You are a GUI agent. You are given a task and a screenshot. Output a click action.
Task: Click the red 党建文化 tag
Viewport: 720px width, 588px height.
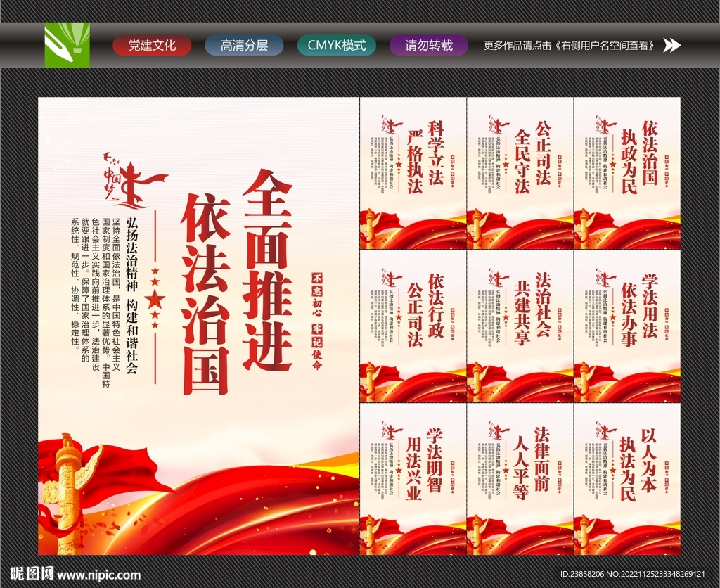(x=152, y=46)
